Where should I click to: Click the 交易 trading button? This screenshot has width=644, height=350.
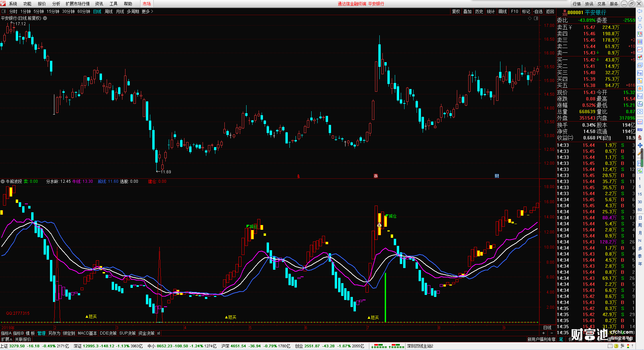(x=602, y=4)
